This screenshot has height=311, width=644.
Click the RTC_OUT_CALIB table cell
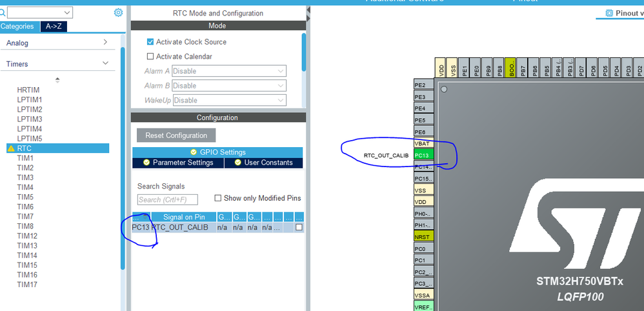pos(184,227)
